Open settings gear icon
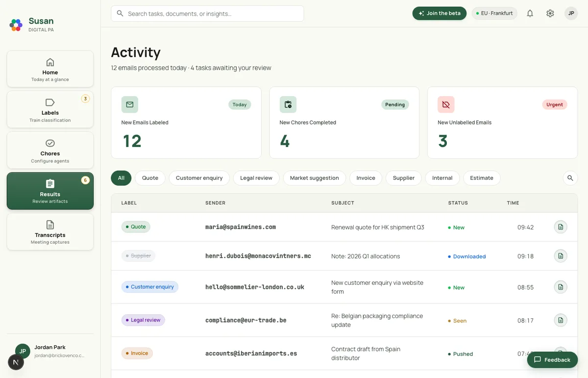This screenshot has height=378, width=588. tap(550, 13)
